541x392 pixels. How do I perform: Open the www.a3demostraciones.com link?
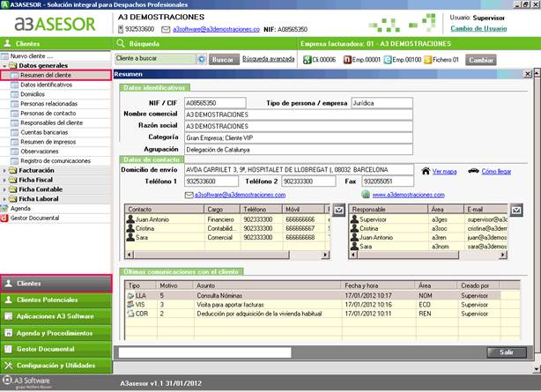[x=408, y=195]
